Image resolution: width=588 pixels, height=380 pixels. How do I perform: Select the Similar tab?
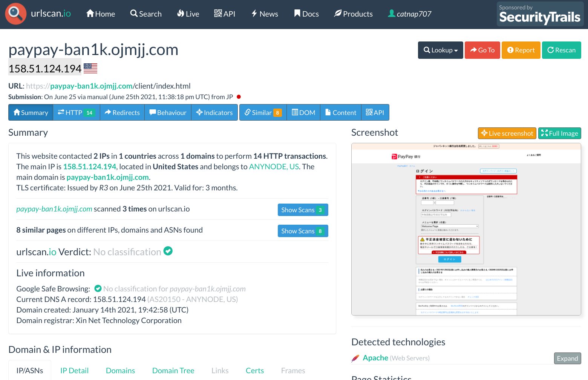(x=263, y=112)
